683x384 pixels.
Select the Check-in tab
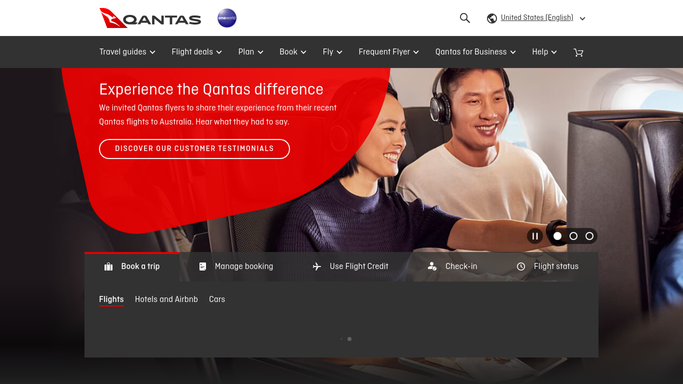453,266
